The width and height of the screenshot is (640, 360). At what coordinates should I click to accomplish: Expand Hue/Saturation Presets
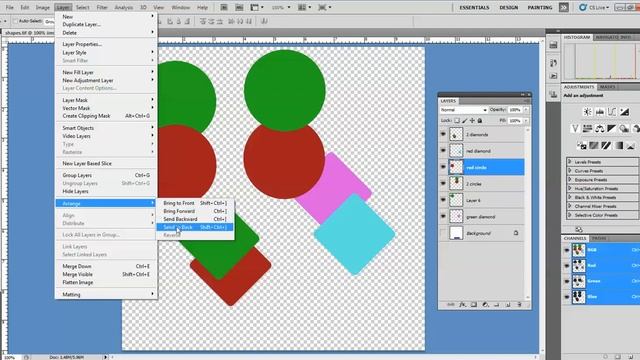pyautogui.click(x=570, y=189)
